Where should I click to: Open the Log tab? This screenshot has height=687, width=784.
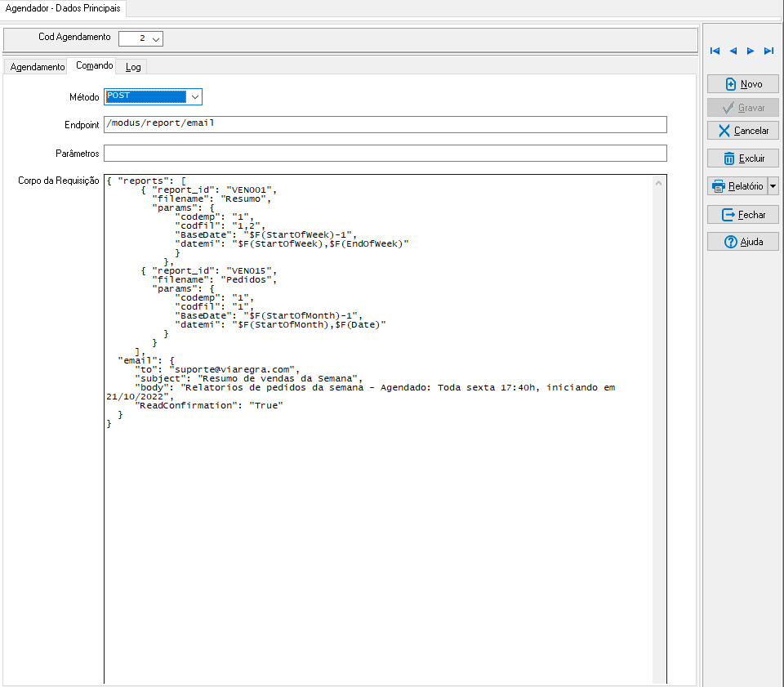coord(132,67)
